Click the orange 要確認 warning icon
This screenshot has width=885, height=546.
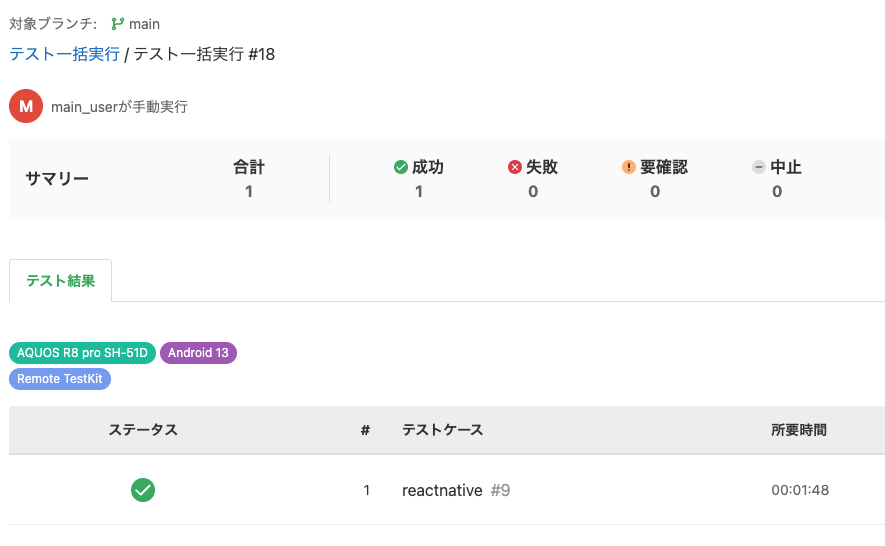[x=629, y=168]
